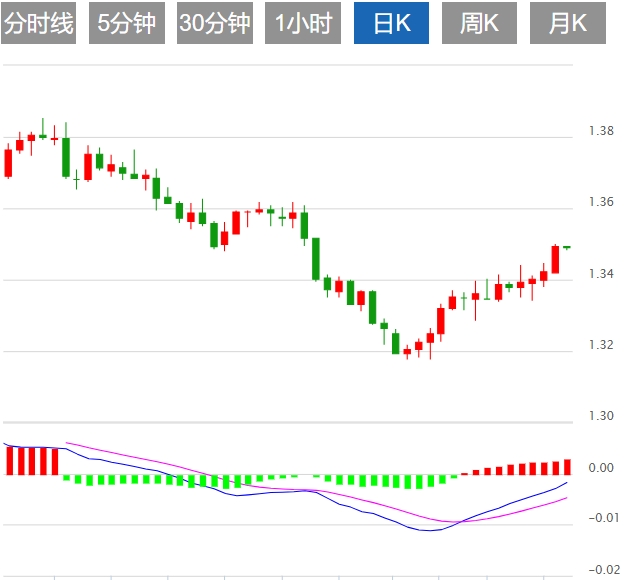
Task: Click the last tall red candle near 1.35
Action: pos(555,259)
